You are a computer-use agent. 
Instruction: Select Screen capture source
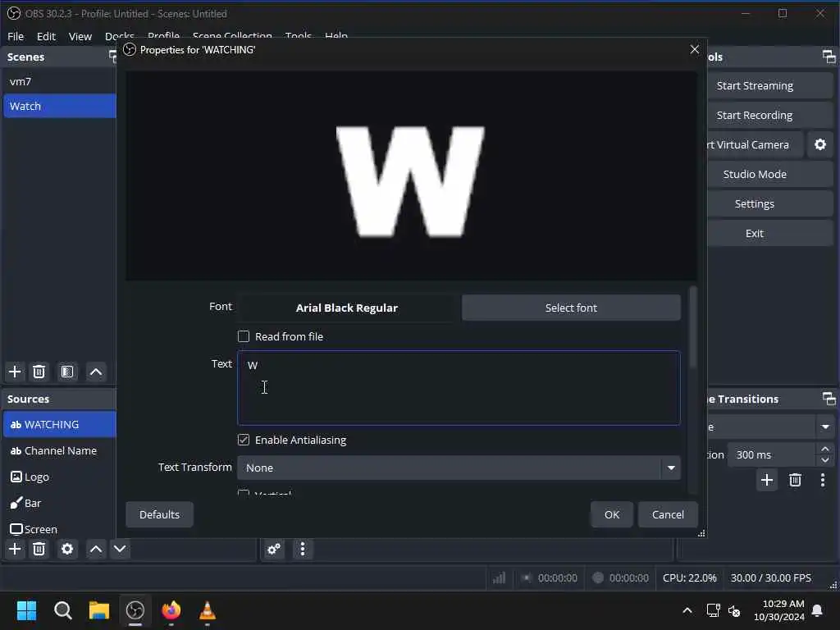[x=60, y=529]
